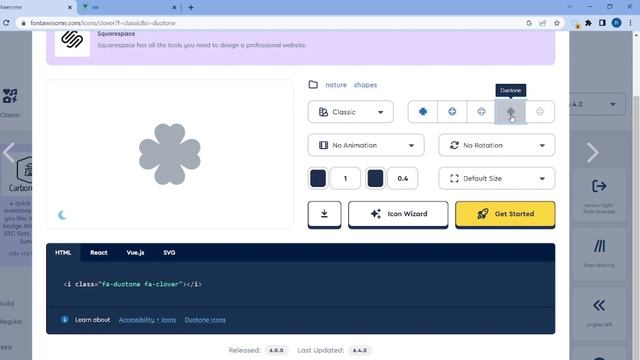Screen dimensions: 640x360
Task: Click the released version 6.0.0 badge
Action: point(276,350)
